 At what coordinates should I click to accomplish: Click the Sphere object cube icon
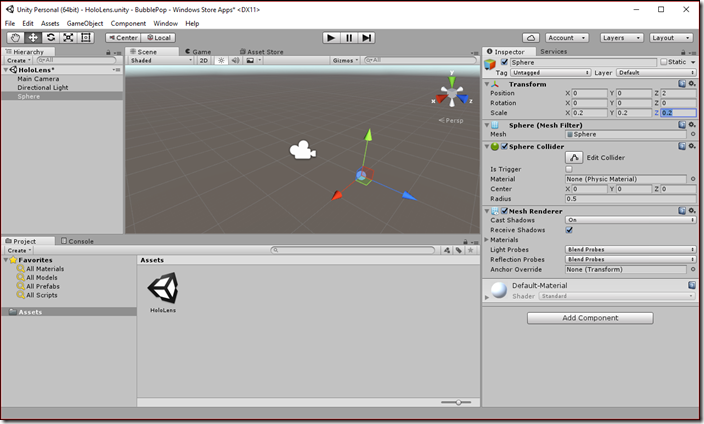pyautogui.click(x=490, y=65)
